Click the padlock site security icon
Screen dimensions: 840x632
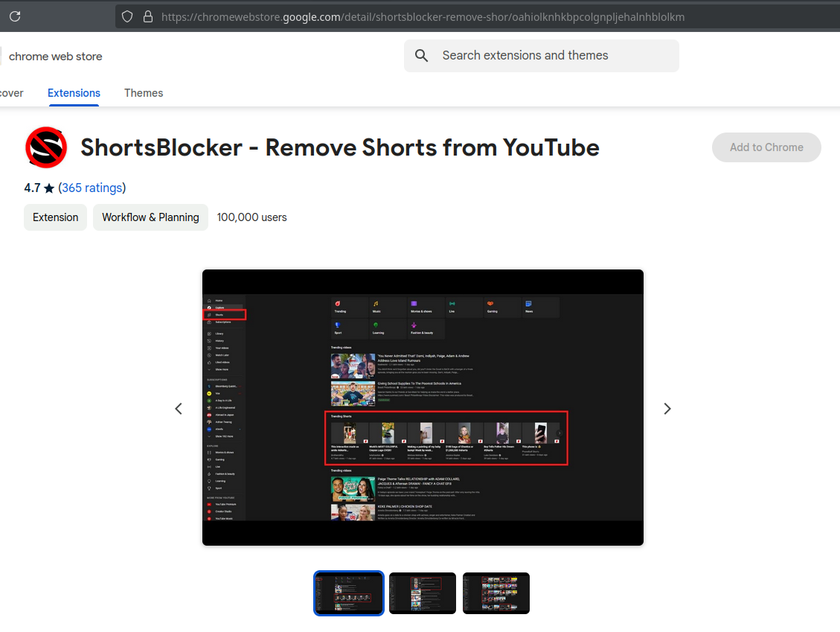click(x=147, y=16)
